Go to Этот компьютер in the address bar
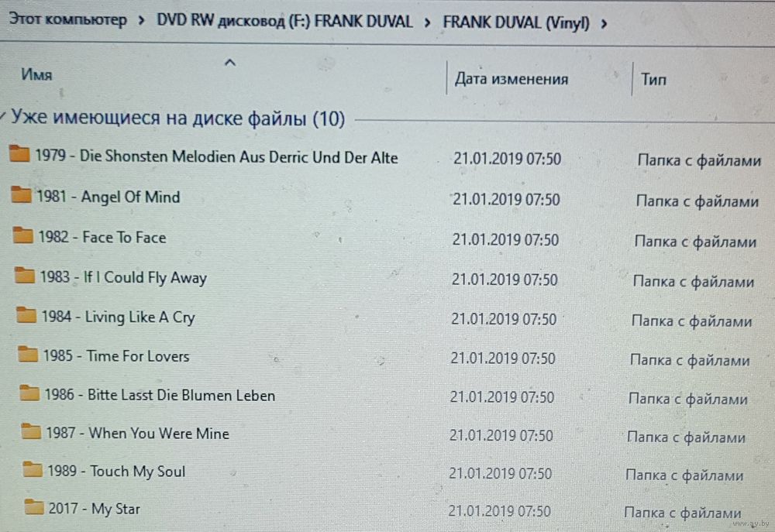775x532 pixels. click(67, 20)
